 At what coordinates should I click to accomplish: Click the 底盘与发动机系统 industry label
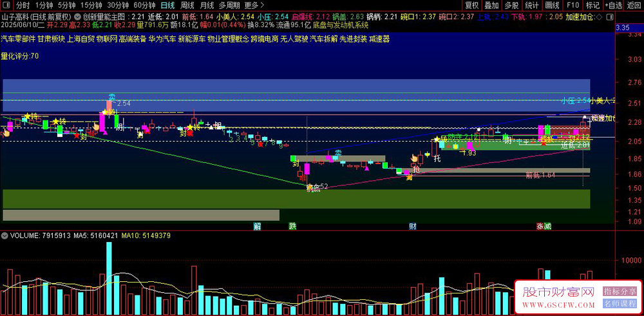pyautogui.click(x=341, y=25)
